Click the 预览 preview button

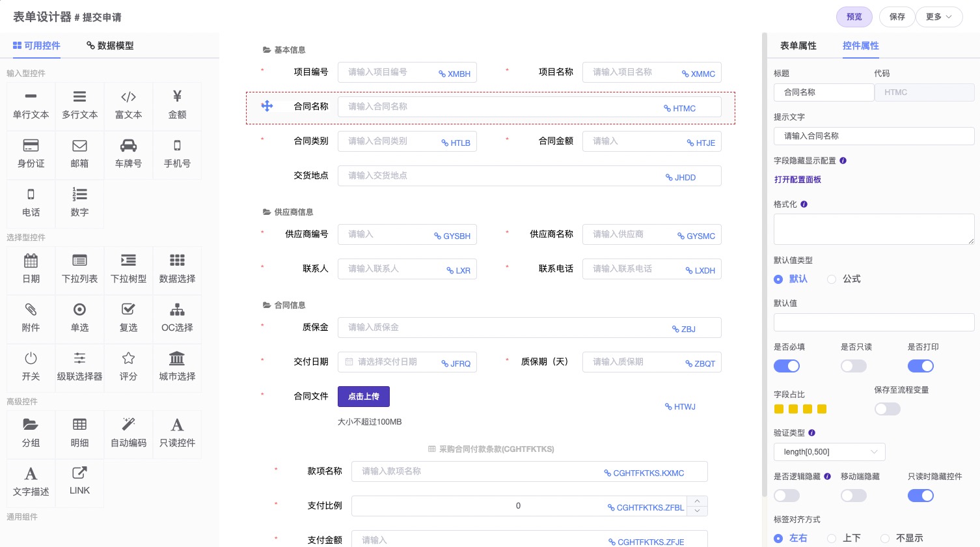(x=854, y=17)
